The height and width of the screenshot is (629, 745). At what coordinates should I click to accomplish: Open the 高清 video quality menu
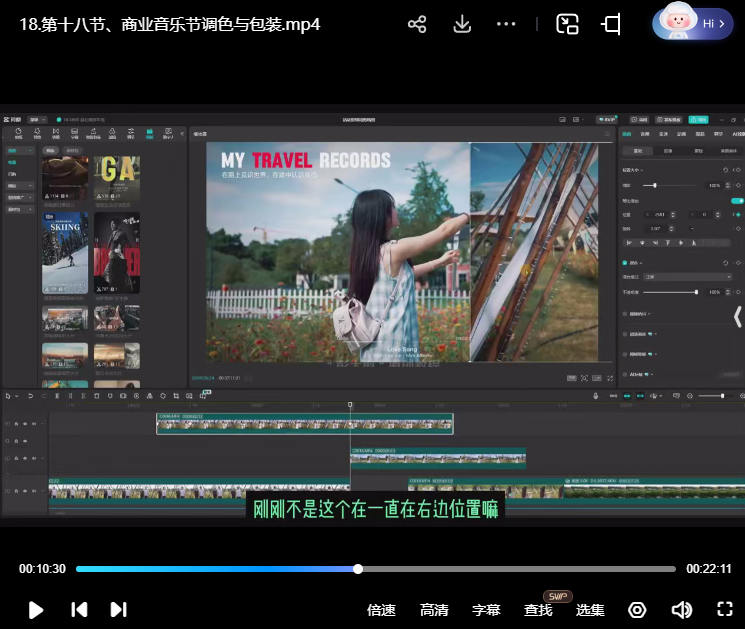[x=434, y=610]
